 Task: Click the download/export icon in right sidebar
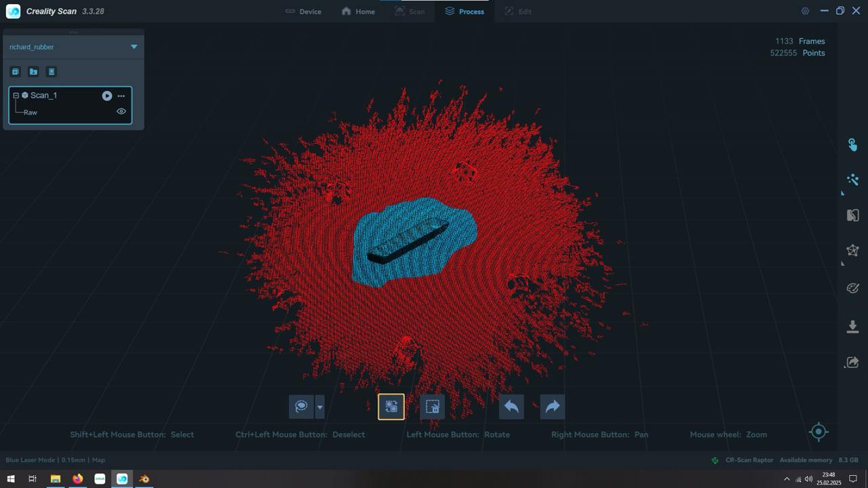[x=852, y=327]
